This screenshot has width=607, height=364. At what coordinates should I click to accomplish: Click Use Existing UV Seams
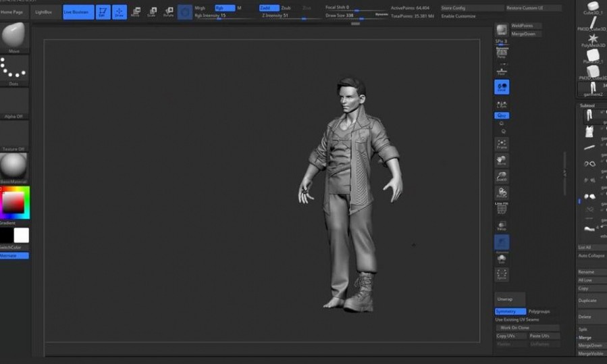[517, 319]
